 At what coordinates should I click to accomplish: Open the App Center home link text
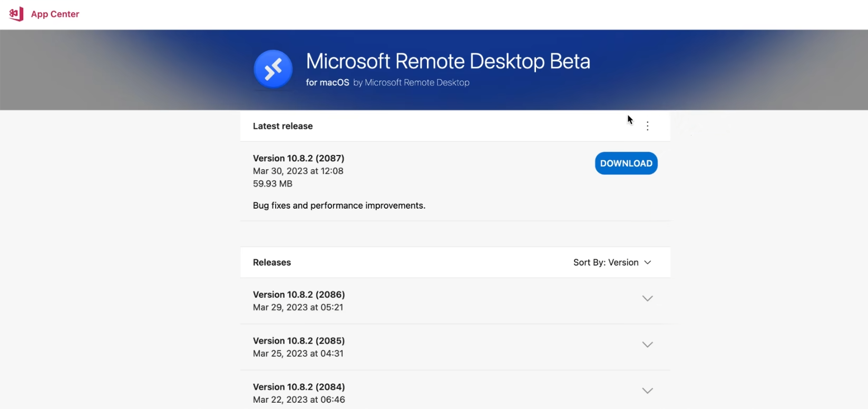tap(55, 14)
